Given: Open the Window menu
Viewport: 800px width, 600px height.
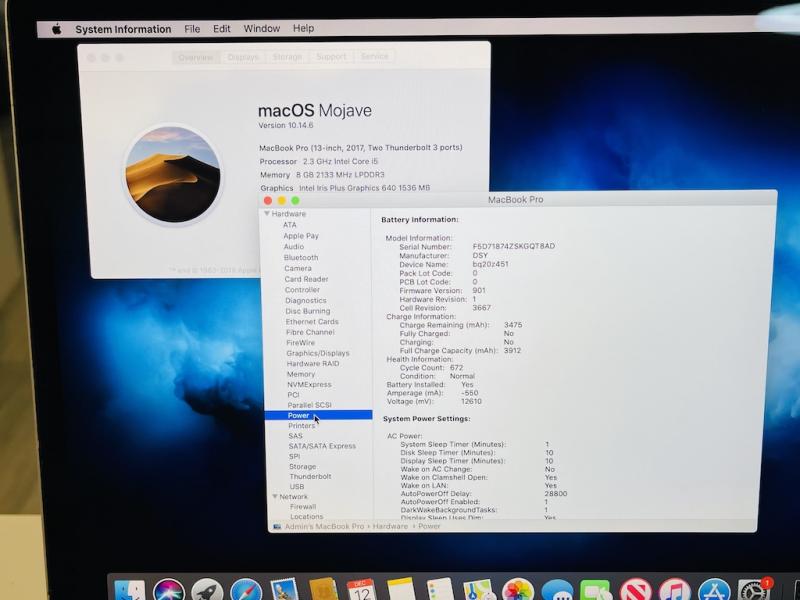Looking at the screenshot, I should click(262, 29).
